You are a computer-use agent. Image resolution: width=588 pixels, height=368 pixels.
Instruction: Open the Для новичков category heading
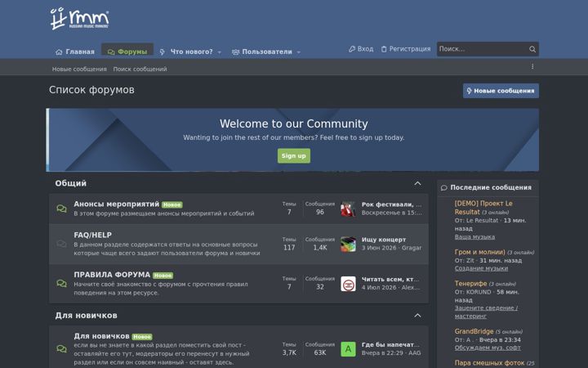click(86, 316)
